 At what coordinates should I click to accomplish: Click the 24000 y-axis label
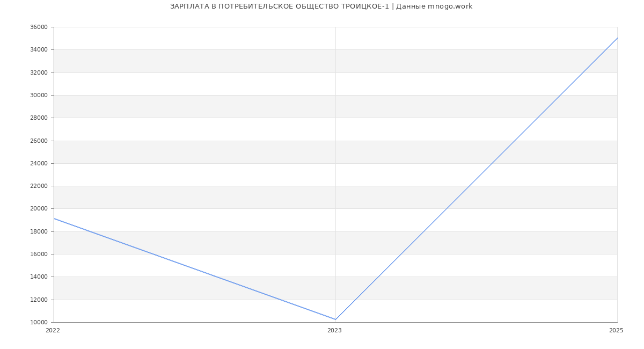pos(39,163)
